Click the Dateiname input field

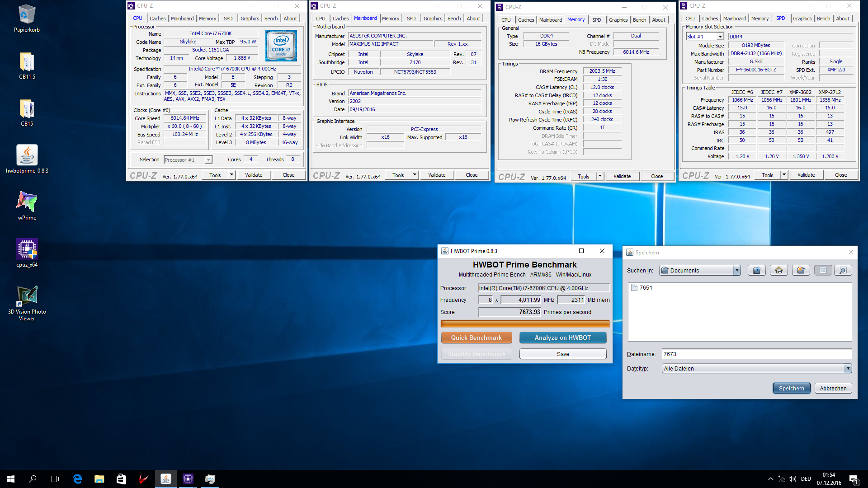[x=757, y=354]
